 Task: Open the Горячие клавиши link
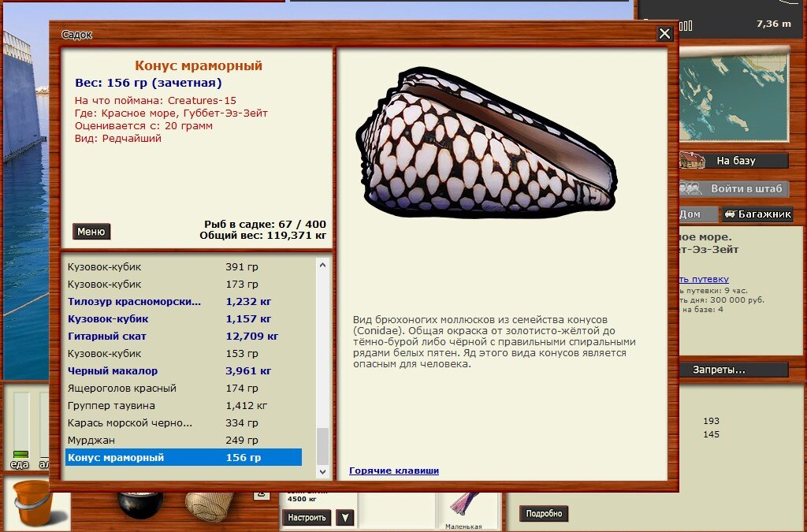tap(394, 471)
